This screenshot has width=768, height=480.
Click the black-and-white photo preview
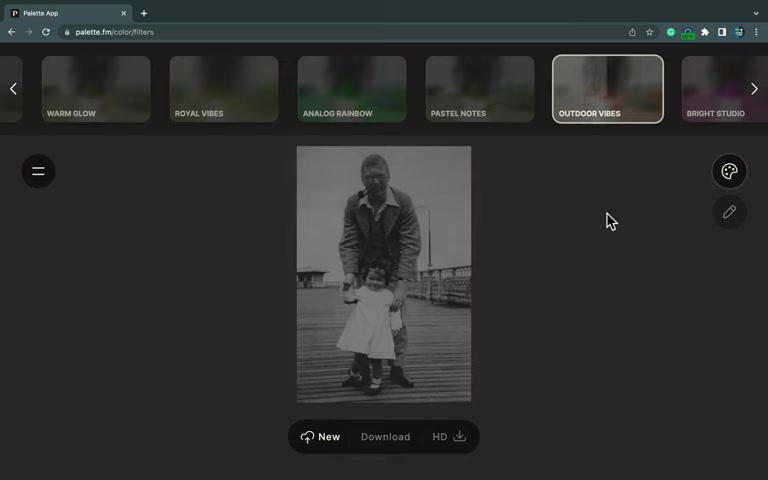click(384, 274)
